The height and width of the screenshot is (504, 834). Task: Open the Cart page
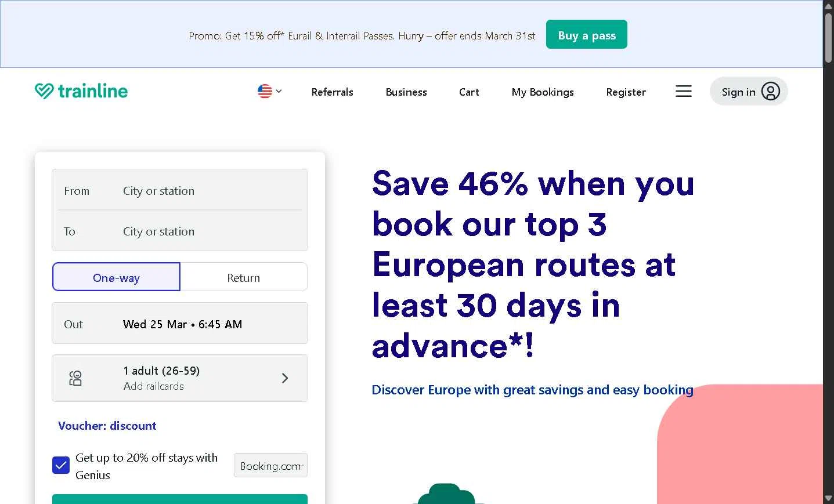click(x=469, y=92)
